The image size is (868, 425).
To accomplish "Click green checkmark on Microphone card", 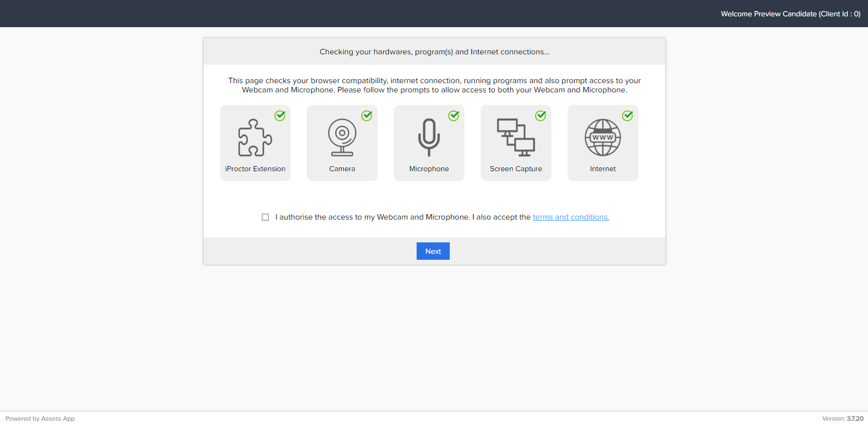I will click(454, 116).
